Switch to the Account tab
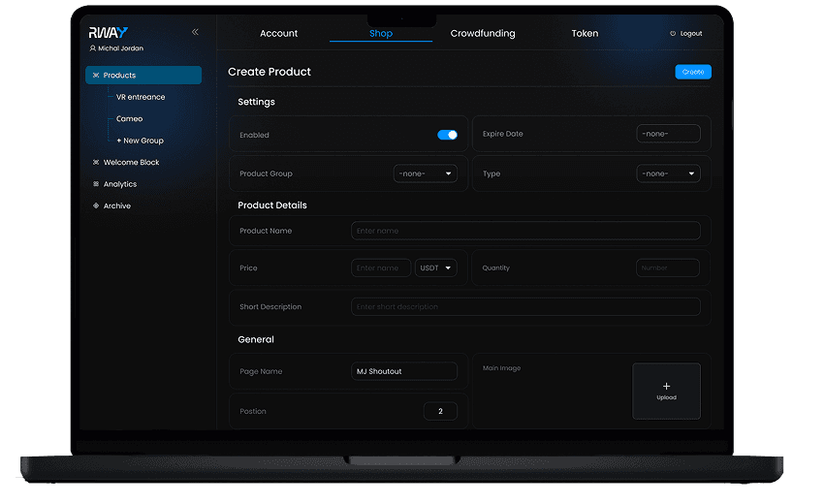The width and height of the screenshot is (825, 504). coord(278,33)
